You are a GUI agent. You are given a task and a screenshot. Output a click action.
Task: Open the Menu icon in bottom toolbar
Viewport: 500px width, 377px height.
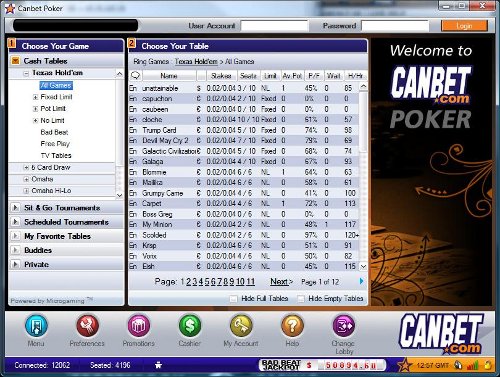[36, 326]
